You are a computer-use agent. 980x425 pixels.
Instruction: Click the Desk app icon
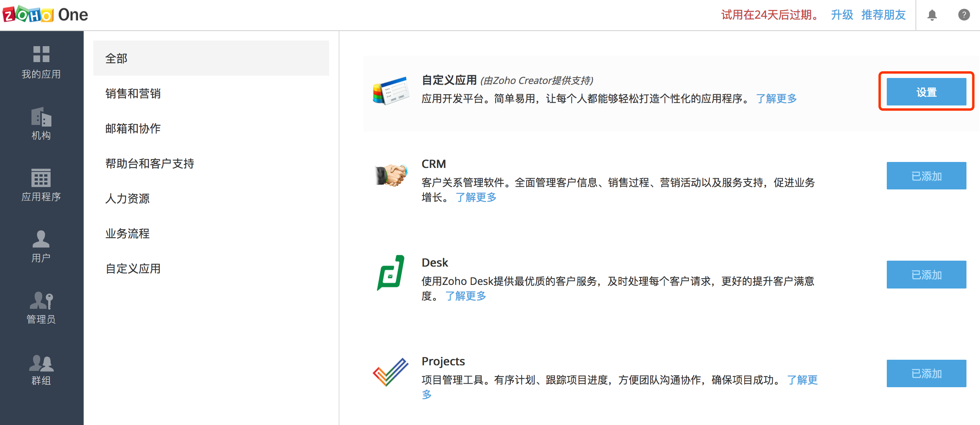pos(391,273)
